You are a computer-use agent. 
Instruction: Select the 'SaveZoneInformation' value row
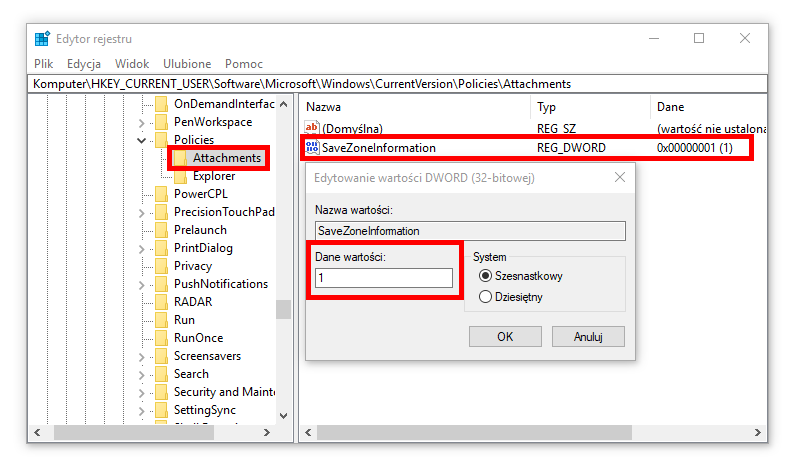click(x=527, y=148)
